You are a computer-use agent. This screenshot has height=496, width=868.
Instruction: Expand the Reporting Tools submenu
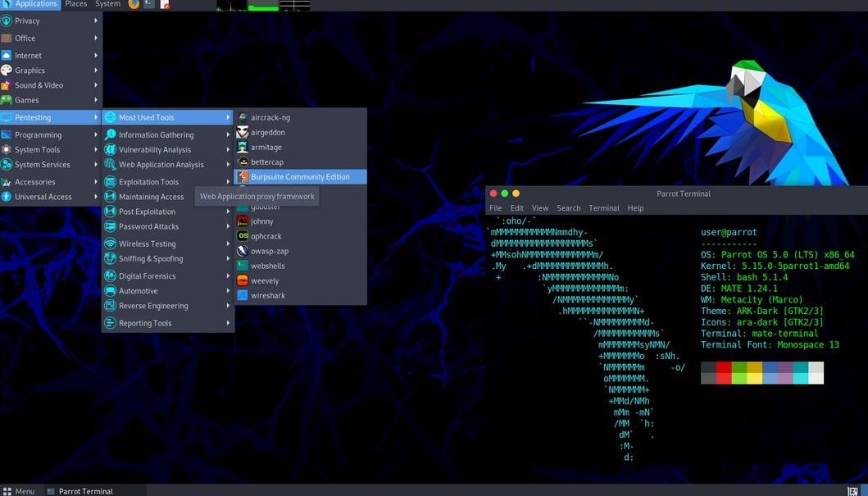168,323
